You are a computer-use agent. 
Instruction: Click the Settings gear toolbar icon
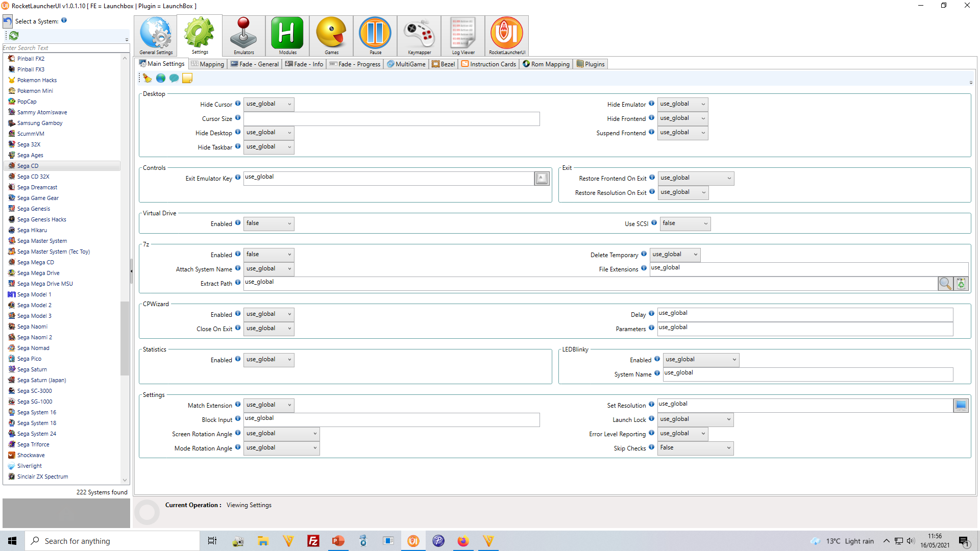200,35
